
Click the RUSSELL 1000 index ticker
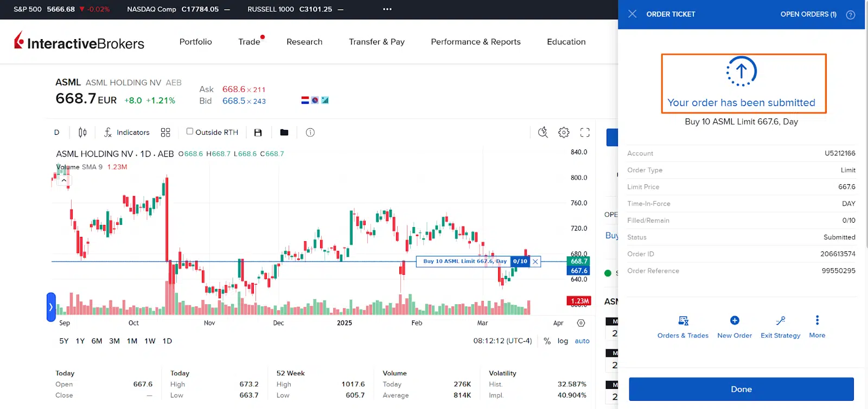pyautogui.click(x=296, y=9)
